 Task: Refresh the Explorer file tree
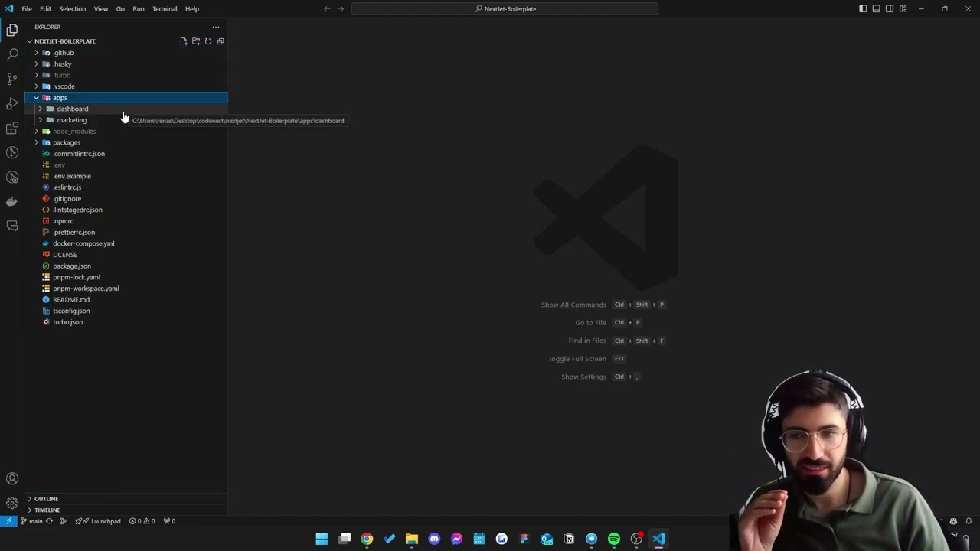(208, 41)
